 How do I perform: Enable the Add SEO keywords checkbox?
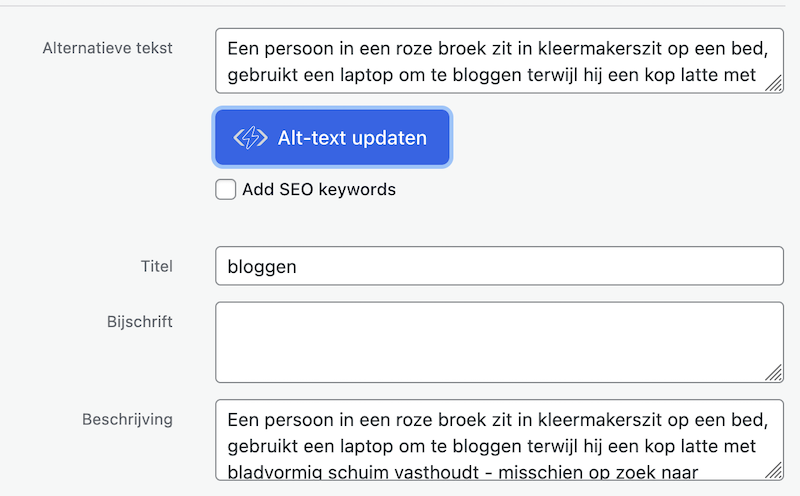(226, 189)
